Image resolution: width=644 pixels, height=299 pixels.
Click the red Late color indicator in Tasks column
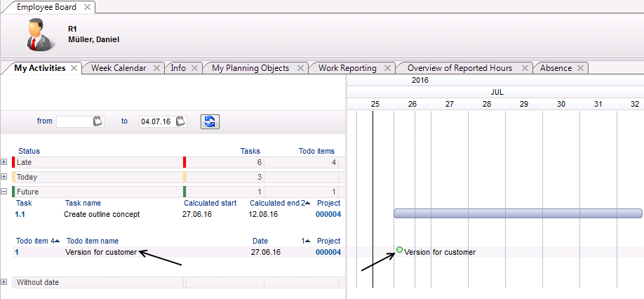tap(185, 162)
